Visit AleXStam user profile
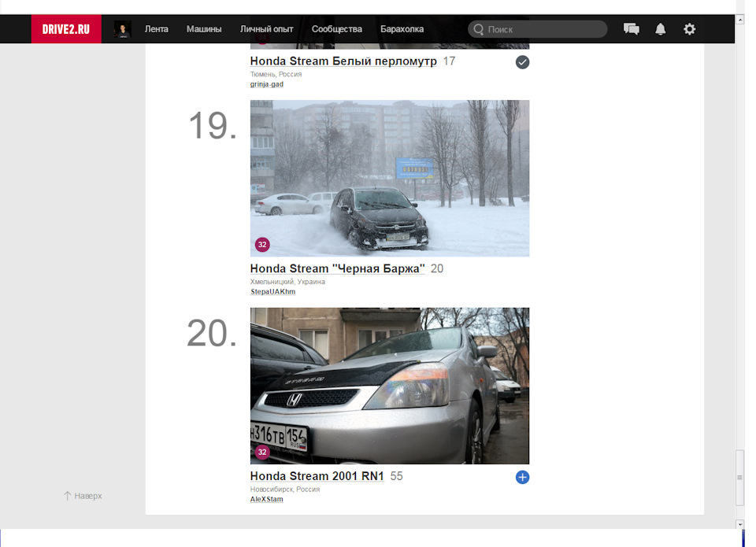756x547 pixels. click(267, 499)
